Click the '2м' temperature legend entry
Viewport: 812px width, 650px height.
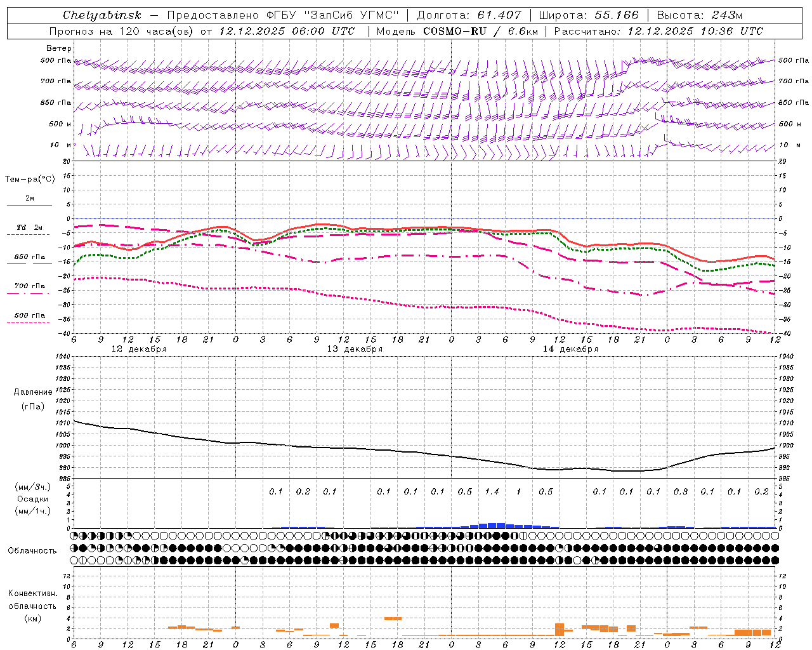30,198
